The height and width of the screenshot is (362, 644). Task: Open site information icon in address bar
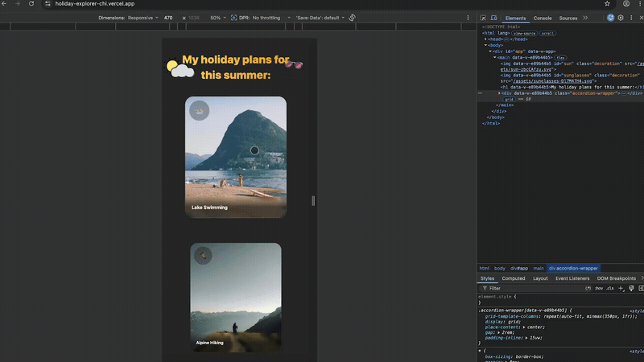tap(47, 4)
